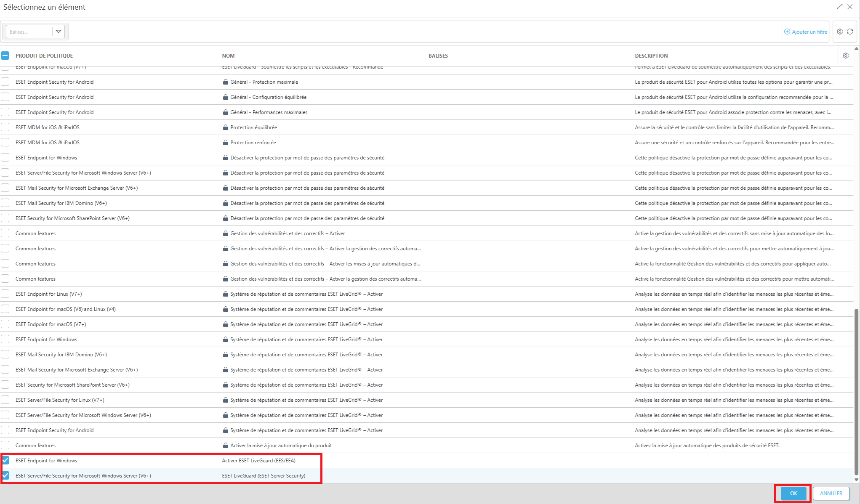Select ESET MDM for iOS & iPadOS Protection équilibrée product cell
This screenshot has height=504, width=860.
click(47, 127)
